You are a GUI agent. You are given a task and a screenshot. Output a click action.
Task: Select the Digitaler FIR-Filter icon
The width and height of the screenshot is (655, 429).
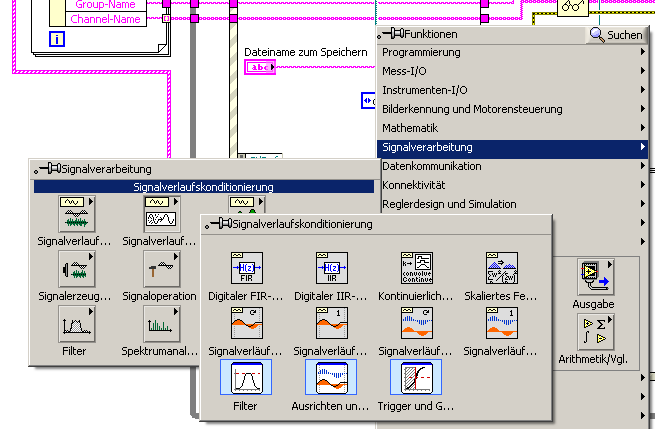click(x=247, y=268)
